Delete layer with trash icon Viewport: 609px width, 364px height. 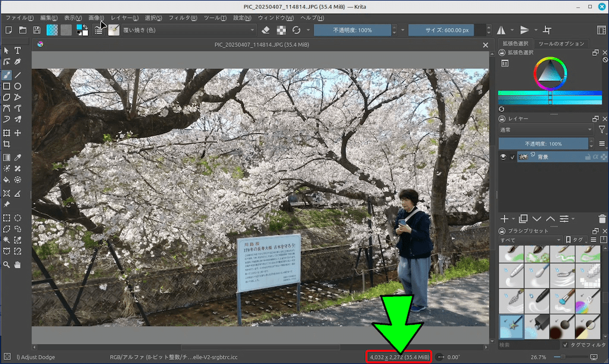(602, 219)
